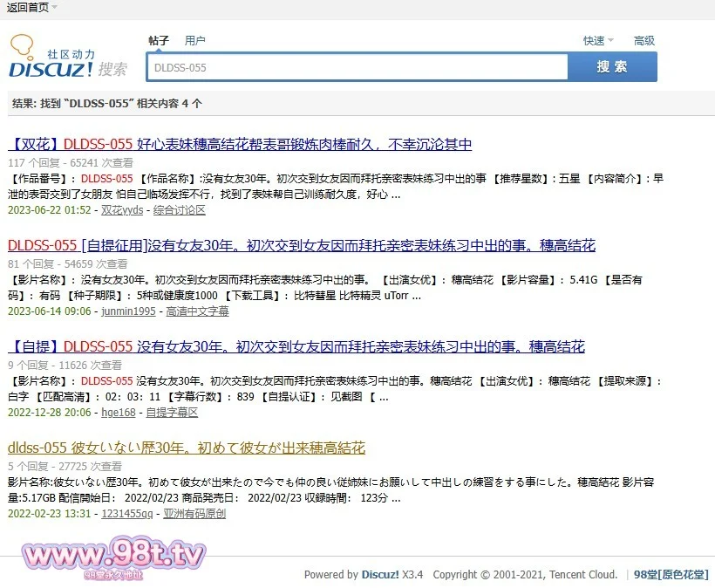The image size is (715, 588).
Task: Open the fourth result in Japanese
Action: (x=187, y=448)
